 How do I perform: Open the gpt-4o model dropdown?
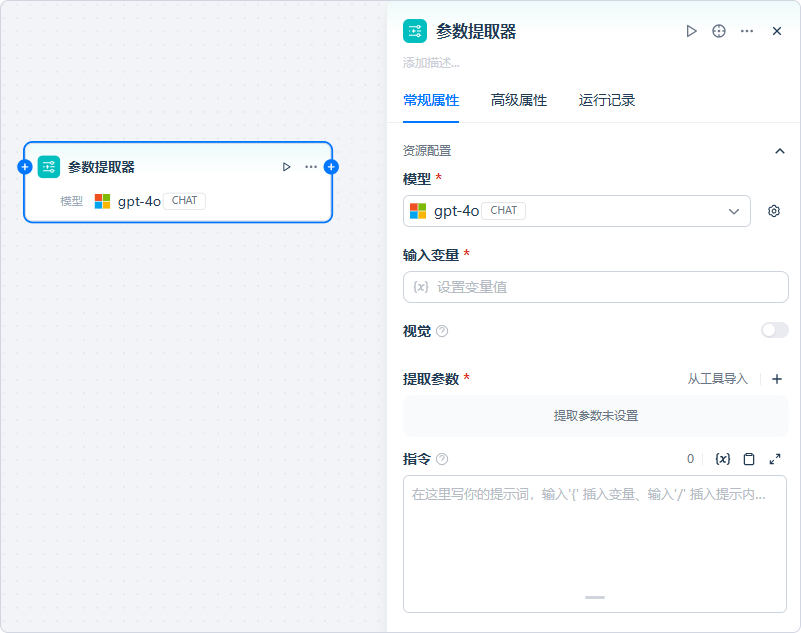576,211
